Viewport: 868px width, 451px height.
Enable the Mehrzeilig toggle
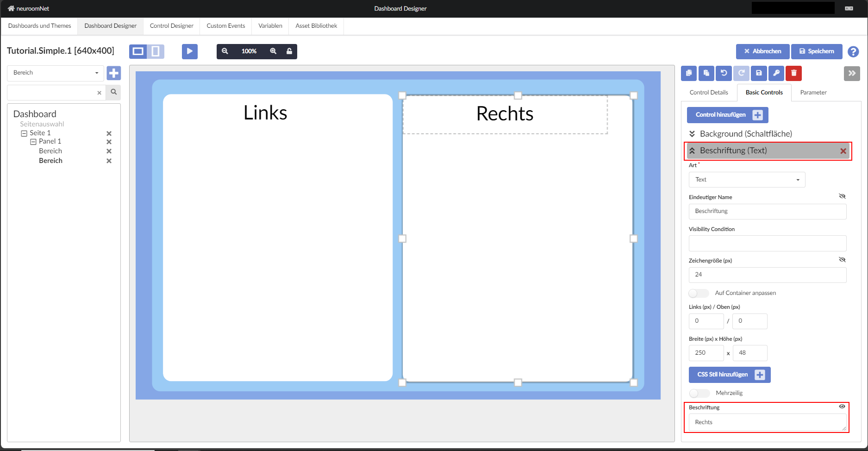(x=699, y=393)
